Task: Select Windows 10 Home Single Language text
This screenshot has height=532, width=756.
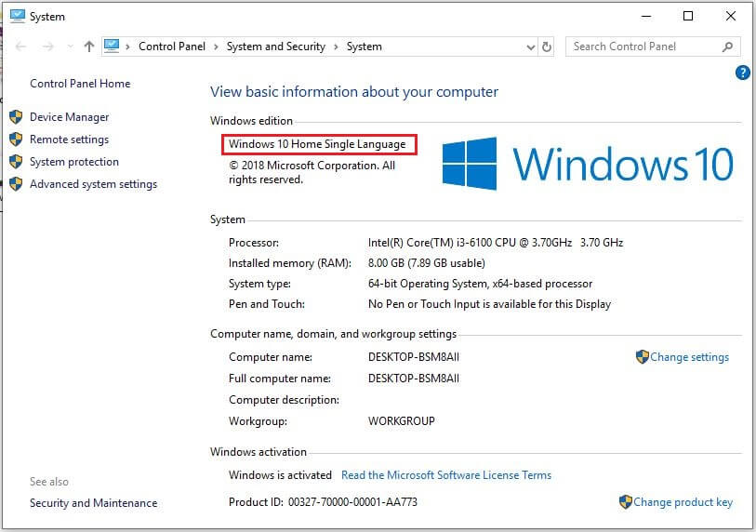Action: (317, 144)
